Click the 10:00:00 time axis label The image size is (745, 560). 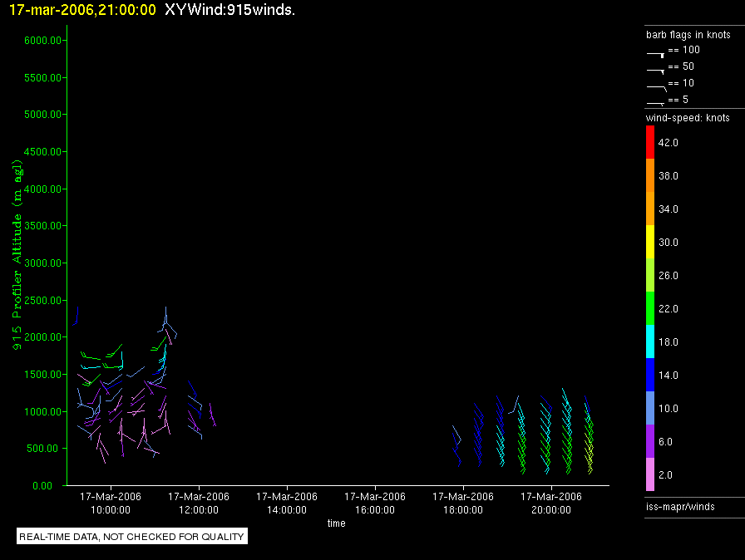[x=111, y=509]
